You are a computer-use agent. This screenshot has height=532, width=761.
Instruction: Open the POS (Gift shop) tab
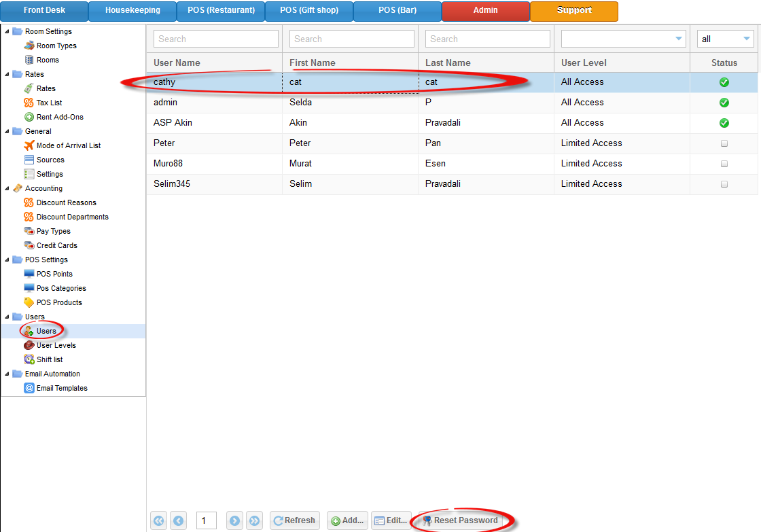pyautogui.click(x=308, y=11)
